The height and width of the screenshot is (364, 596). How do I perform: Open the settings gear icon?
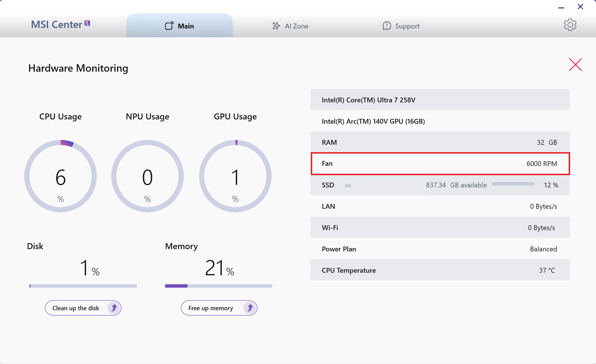click(x=570, y=25)
